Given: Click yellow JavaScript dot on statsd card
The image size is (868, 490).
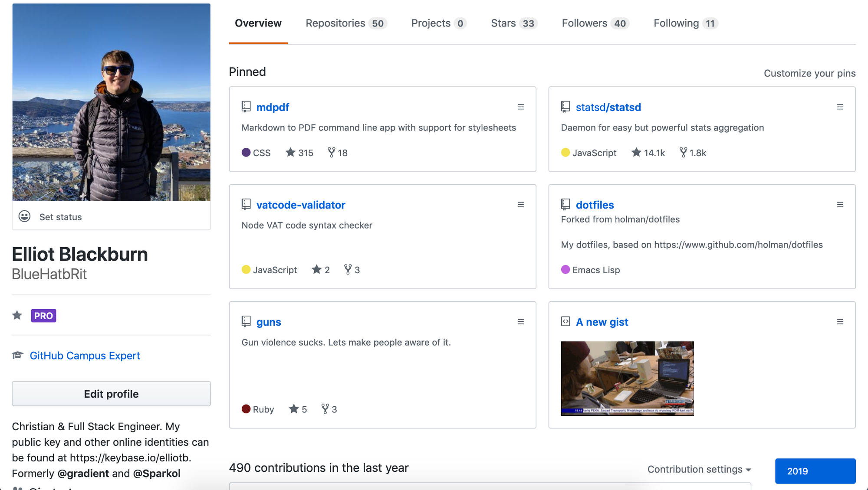Looking at the screenshot, I should (x=566, y=152).
